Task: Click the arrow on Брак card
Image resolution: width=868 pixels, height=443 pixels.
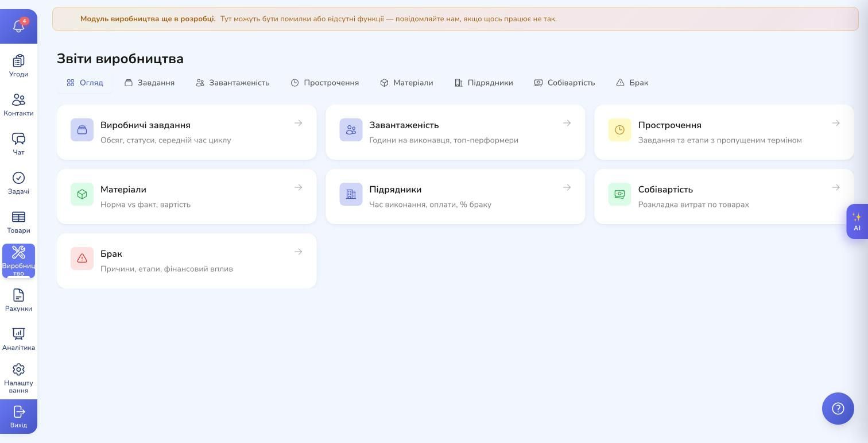Action: [298, 252]
